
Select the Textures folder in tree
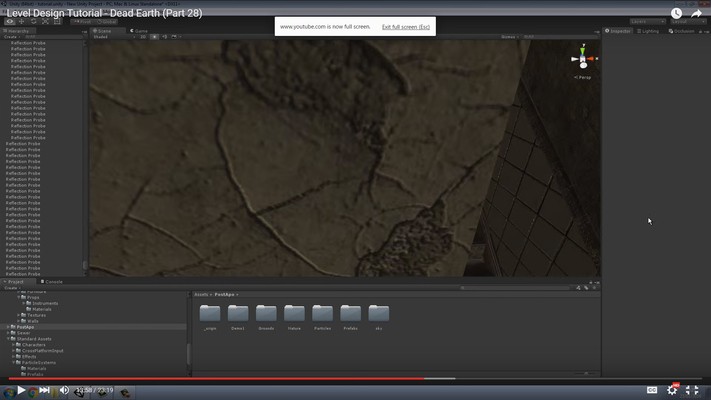point(36,315)
